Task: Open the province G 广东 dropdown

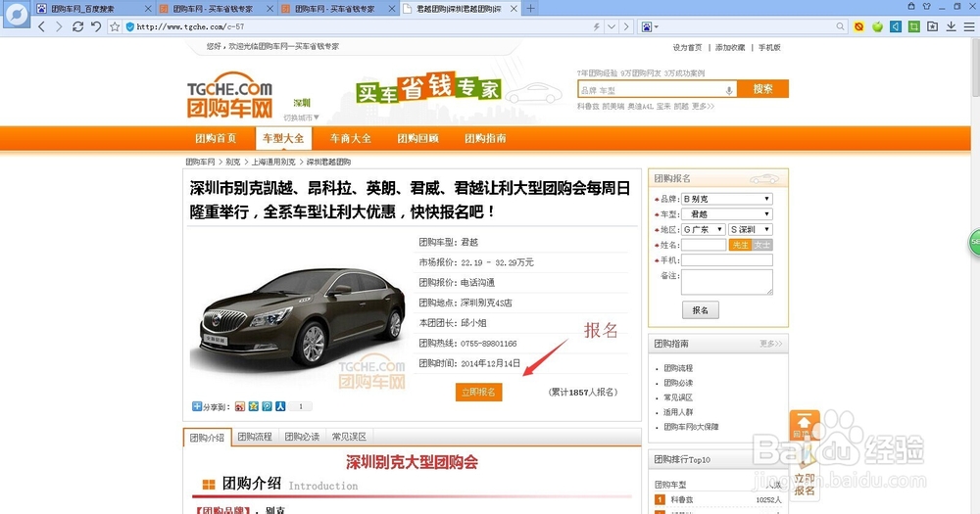Action: [x=703, y=229]
